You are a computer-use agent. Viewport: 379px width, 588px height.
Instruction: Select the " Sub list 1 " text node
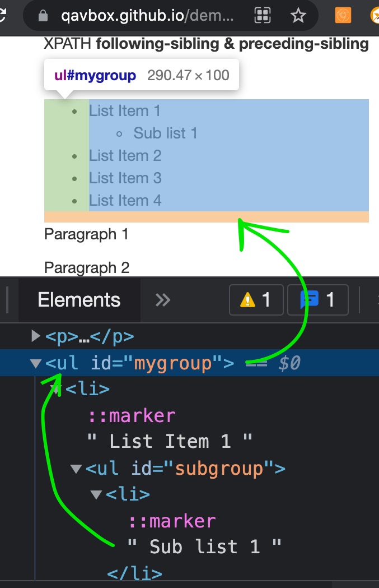204,546
